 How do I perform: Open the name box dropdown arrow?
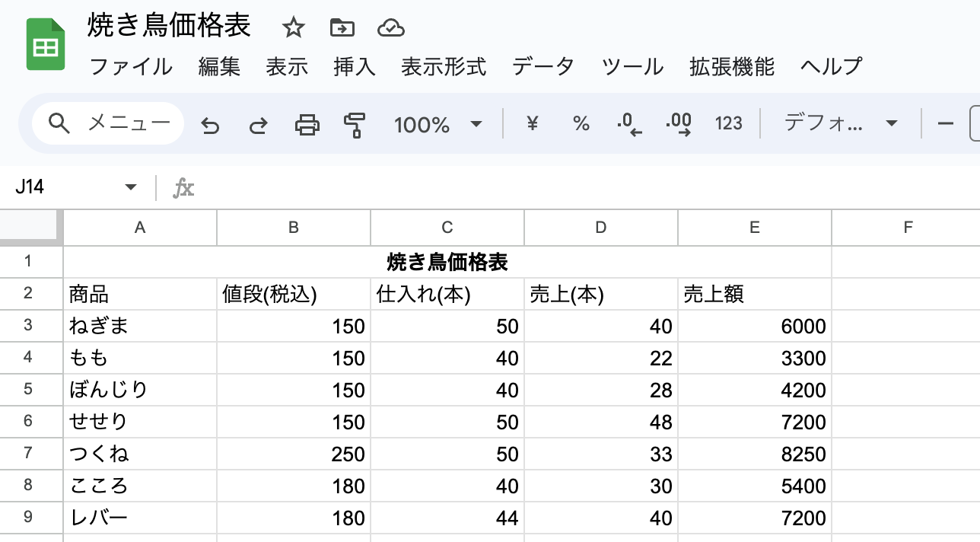pos(131,187)
